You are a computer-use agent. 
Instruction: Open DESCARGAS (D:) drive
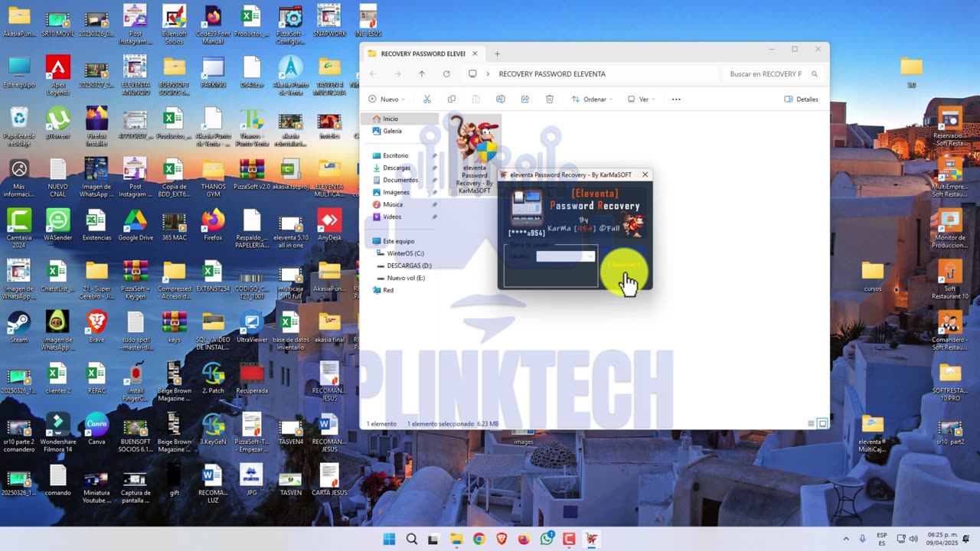(x=409, y=266)
